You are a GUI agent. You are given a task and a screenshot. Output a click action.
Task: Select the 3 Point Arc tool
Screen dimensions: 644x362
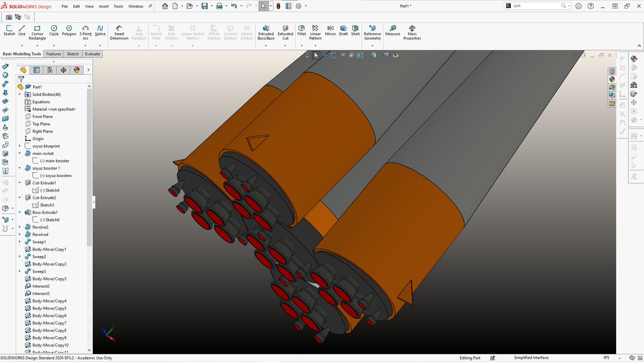click(86, 32)
